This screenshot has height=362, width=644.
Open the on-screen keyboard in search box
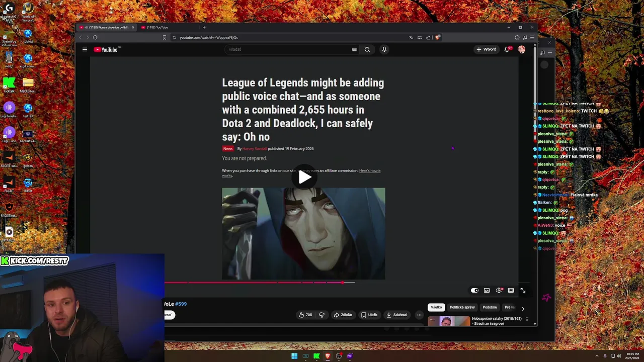tap(354, 49)
